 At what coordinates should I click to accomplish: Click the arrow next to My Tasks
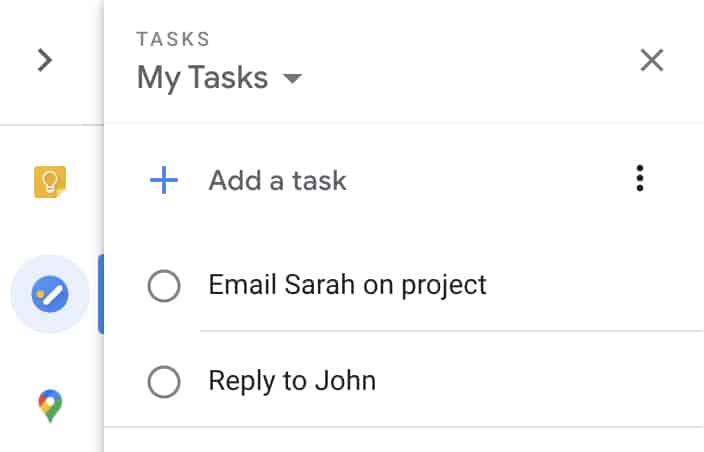point(292,78)
